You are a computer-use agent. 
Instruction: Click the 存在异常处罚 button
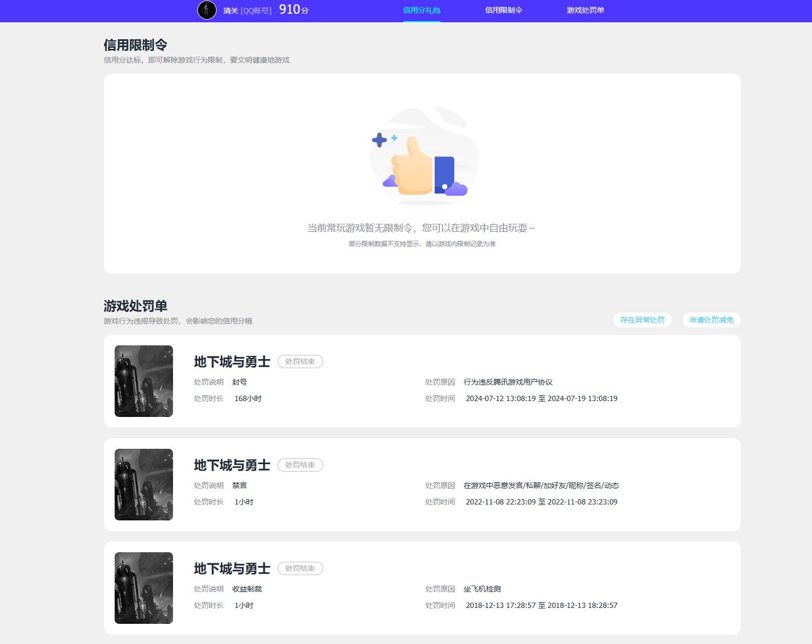[x=642, y=320]
